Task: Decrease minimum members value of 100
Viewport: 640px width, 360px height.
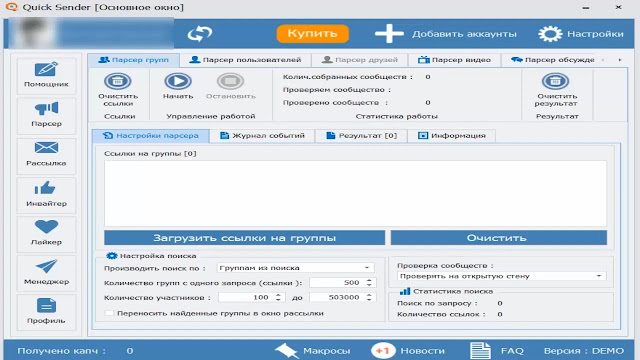Action: [278, 300]
